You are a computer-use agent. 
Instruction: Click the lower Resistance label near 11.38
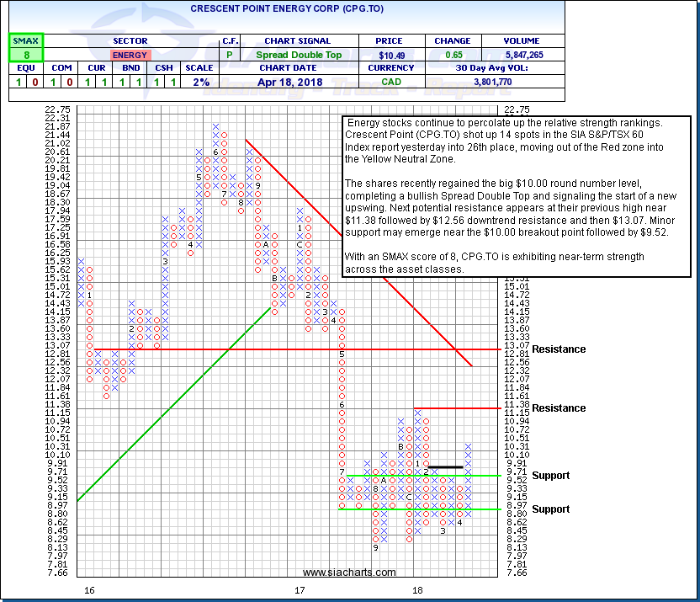click(x=559, y=408)
